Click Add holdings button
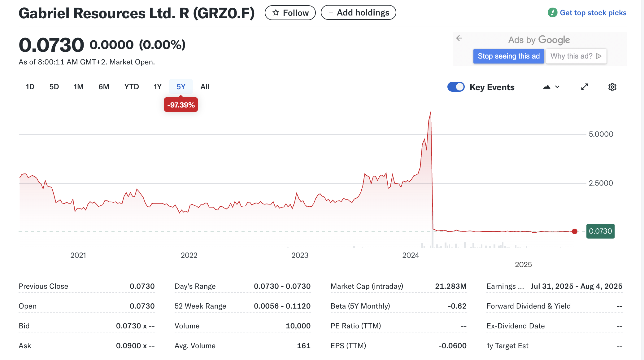The height and width of the screenshot is (360, 644). 358,13
